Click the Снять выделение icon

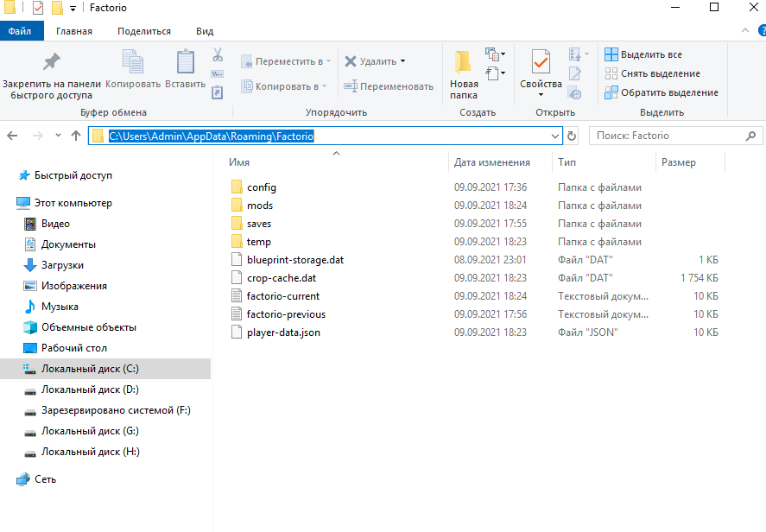tap(611, 73)
